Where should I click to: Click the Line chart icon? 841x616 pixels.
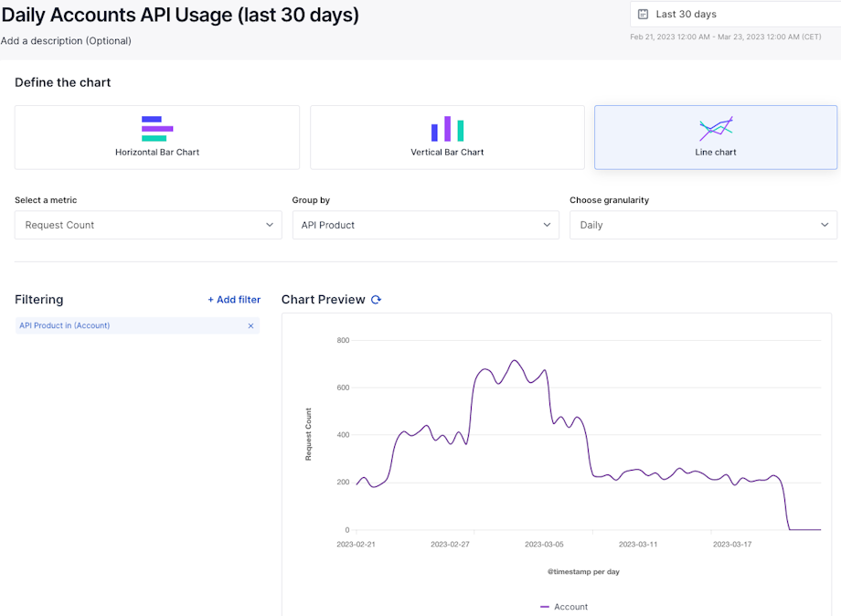click(x=716, y=129)
